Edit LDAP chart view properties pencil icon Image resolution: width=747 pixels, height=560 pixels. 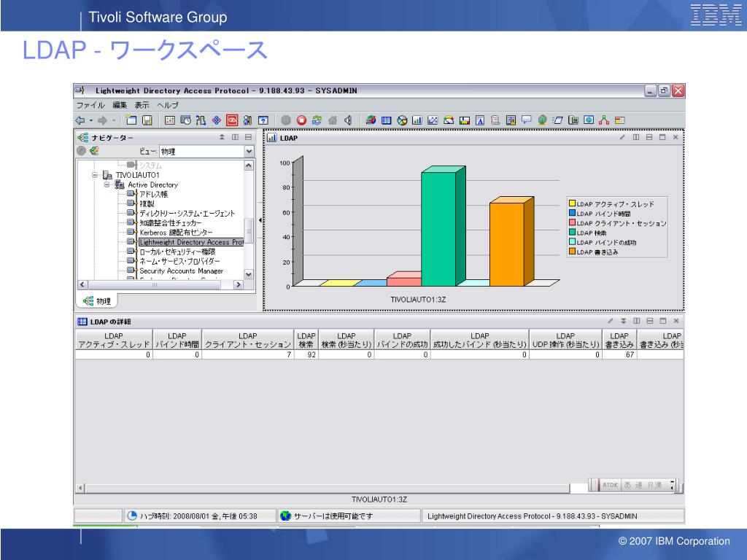[622, 137]
